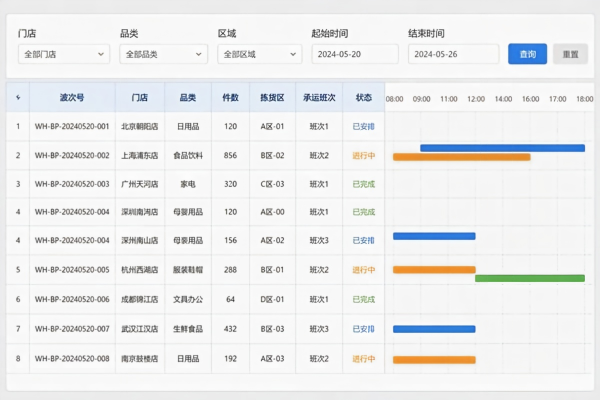This screenshot has height=400, width=600.
Task: Click the 18:00 timeline header label
Action: coord(585,99)
